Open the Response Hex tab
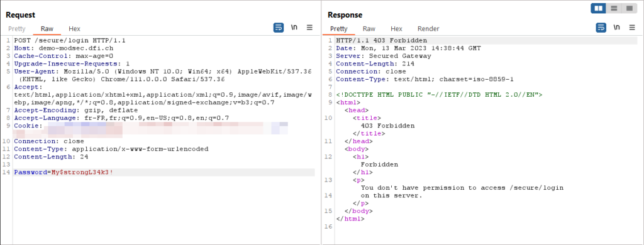The image size is (644, 245). pyautogui.click(x=396, y=29)
